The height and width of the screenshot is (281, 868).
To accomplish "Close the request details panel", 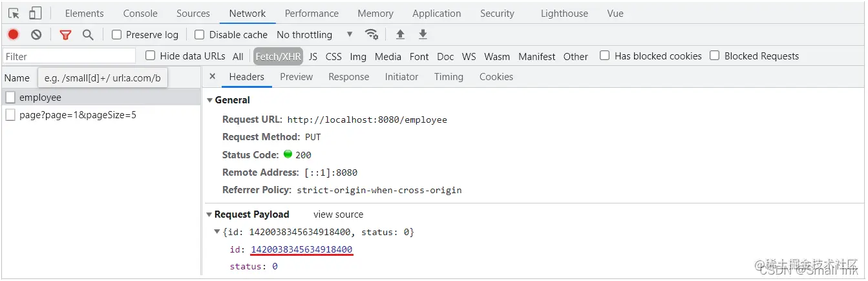I will coord(213,76).
